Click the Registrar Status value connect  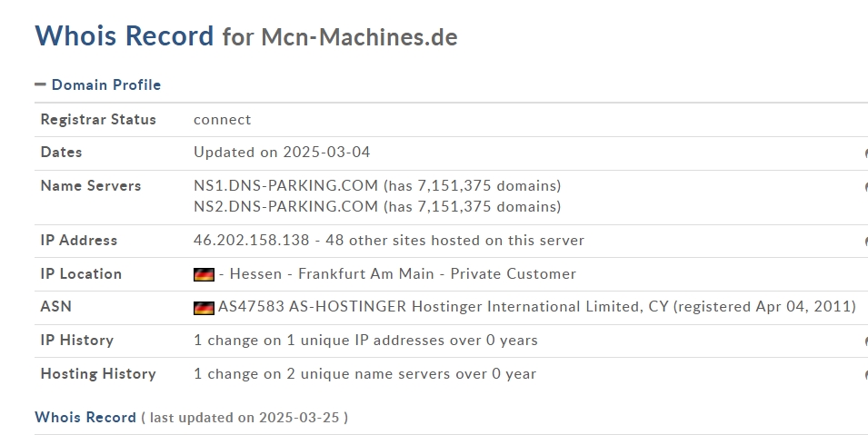pos(222,120)
